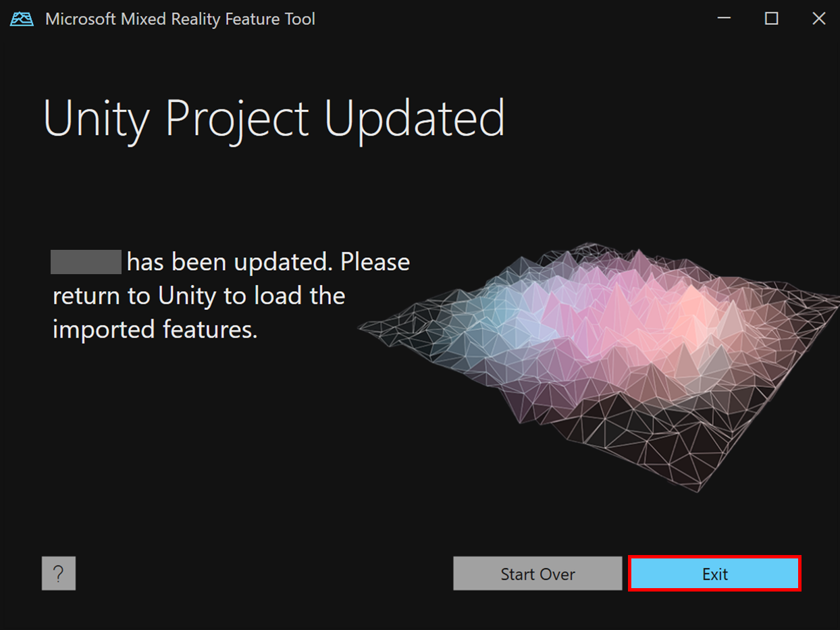Click the Start Over button
Screen dimensions: 840x630
tap(537, 573)
